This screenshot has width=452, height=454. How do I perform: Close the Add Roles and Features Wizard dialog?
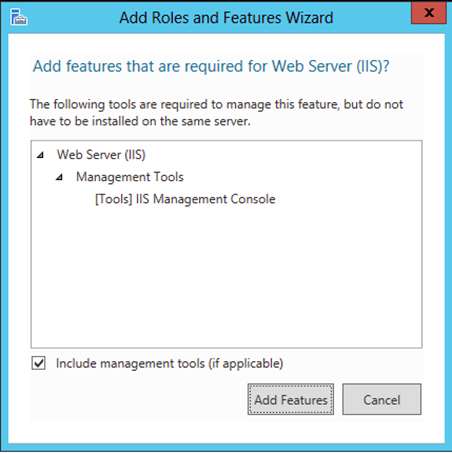(429, 13)
